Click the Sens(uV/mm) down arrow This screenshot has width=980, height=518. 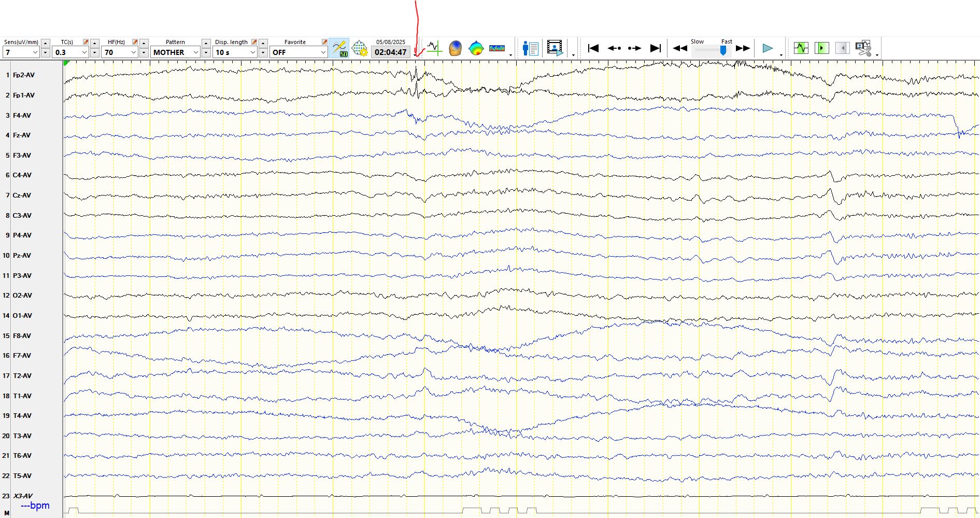[x=46, y=52]
